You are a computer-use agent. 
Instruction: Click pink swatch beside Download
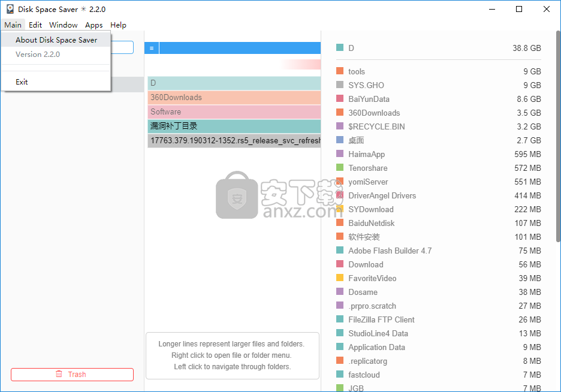340,264
